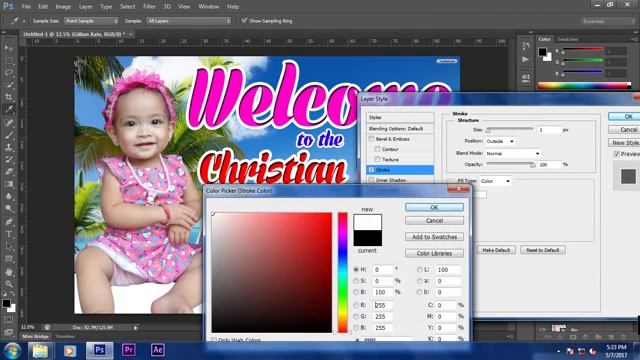The image size is (640, 360).
Task: Select the R red radio button
Action: coord(356,305)
